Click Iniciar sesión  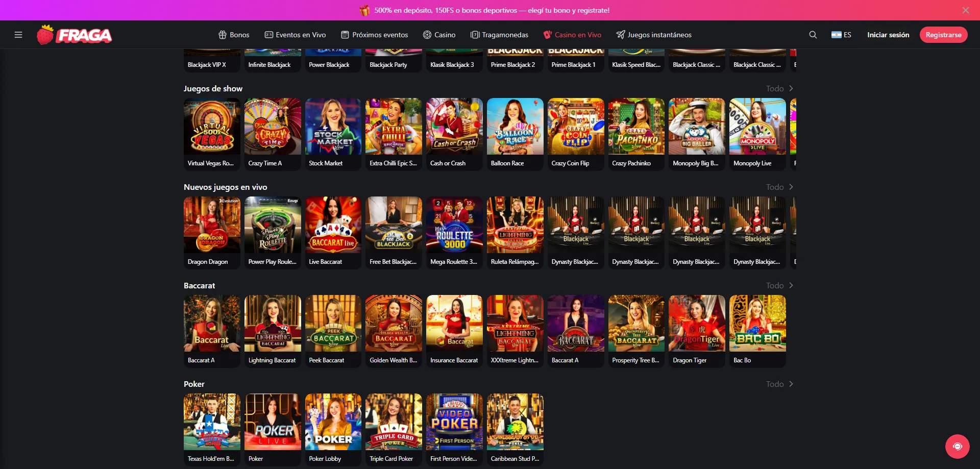pos(888,35)
